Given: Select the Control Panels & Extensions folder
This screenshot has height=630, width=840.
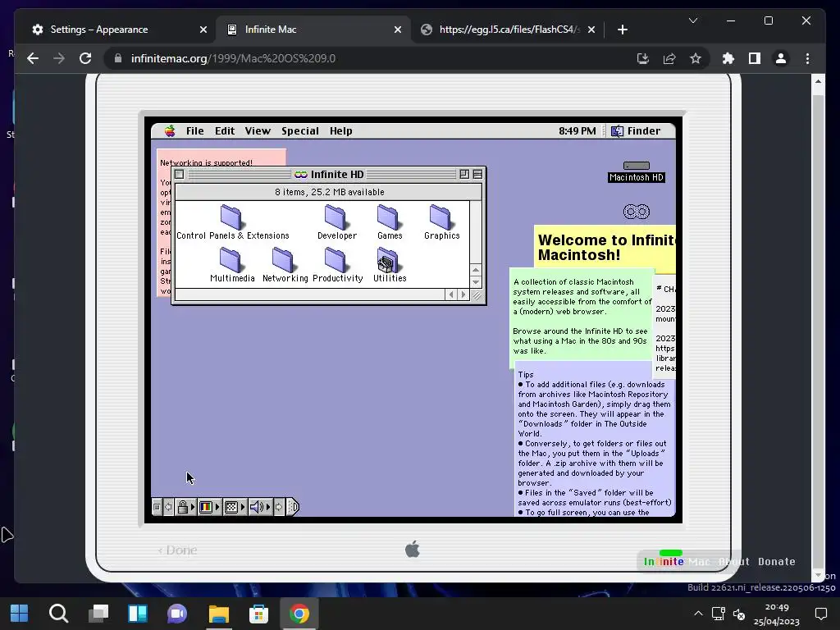Looking at the screenshot, I should (x=232, y=222).
